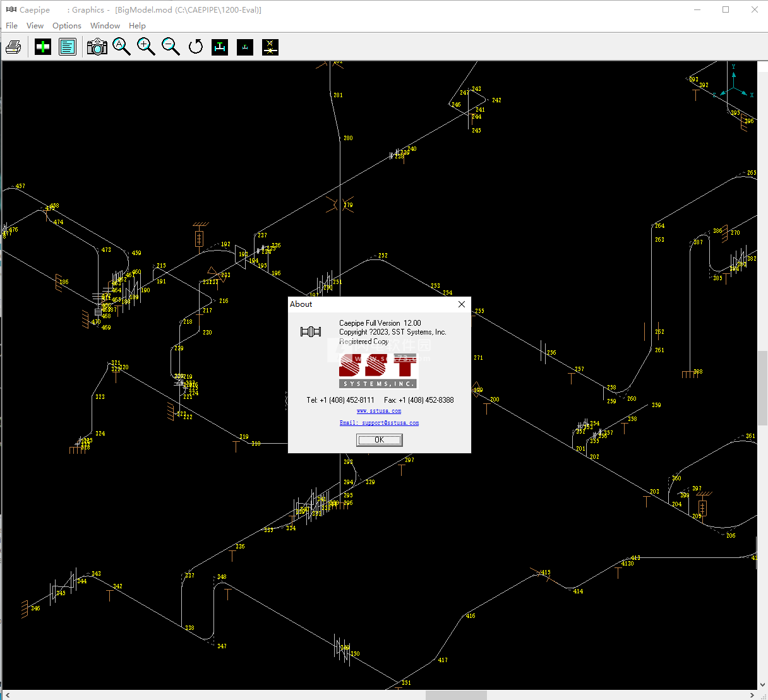Click node label 347 in graphics

click(222, 646)
